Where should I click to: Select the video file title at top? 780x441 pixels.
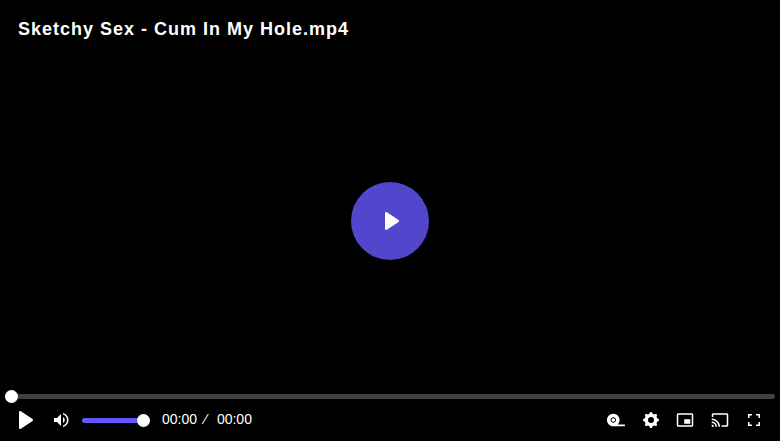tap(183, 29)
